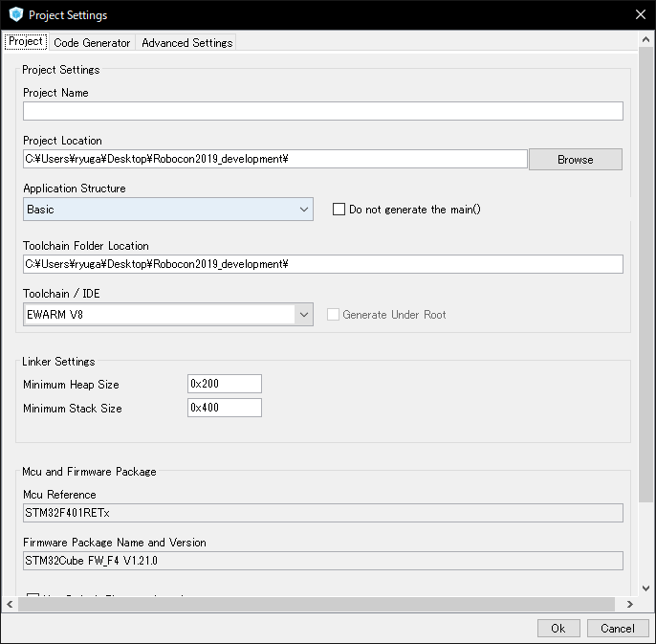Toggle Generate Under Root checkbox

point(333,315)
